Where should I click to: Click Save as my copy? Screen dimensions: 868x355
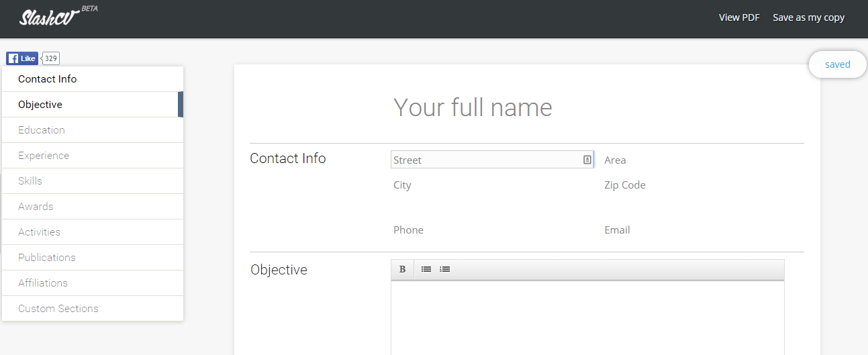808,17
